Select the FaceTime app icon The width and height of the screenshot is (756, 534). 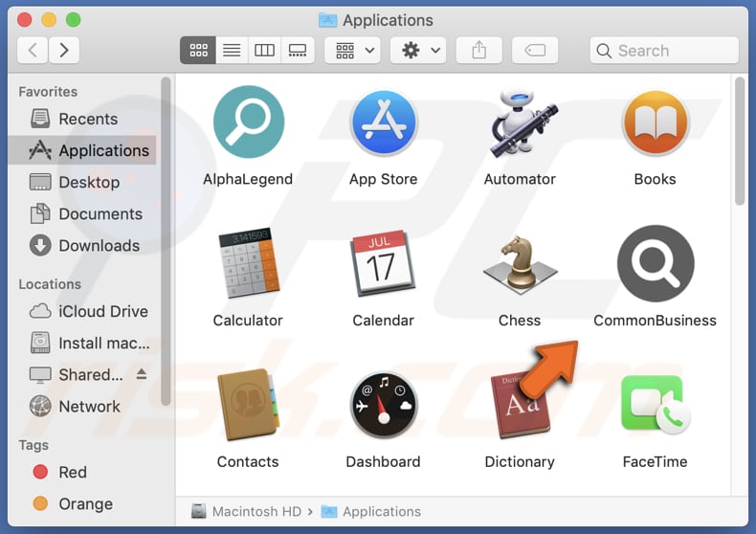656,404
